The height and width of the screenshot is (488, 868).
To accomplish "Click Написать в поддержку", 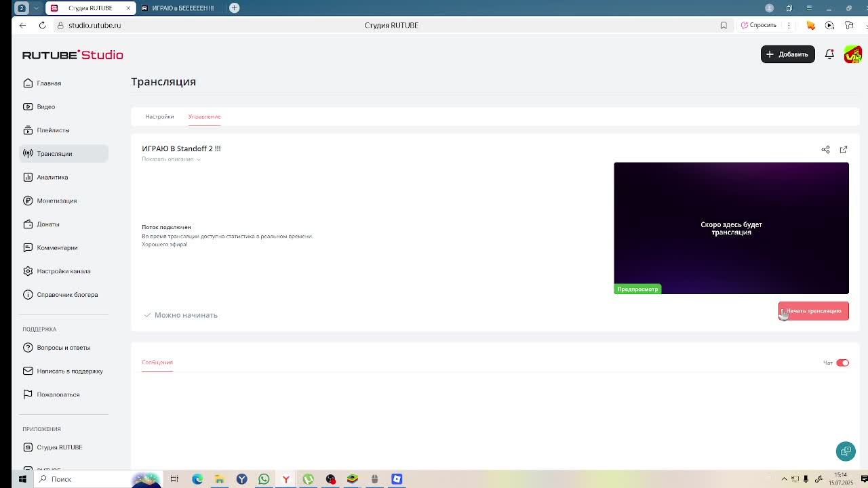I will [x=62, y=371].
